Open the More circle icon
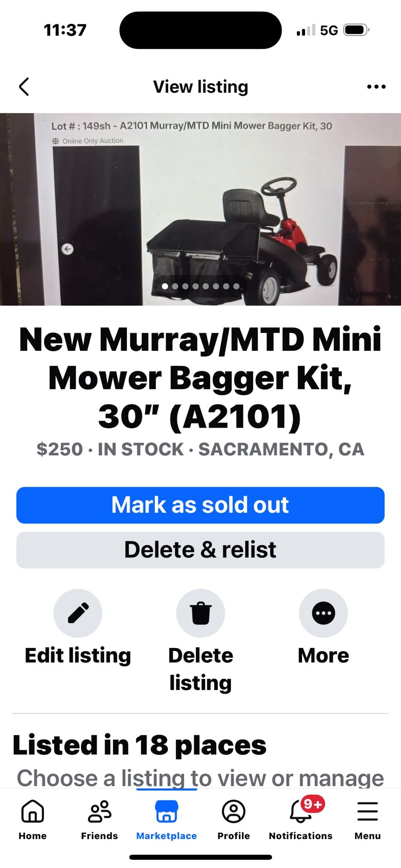Viewport: 401px width, 868px height. click(x=323, y=613)
